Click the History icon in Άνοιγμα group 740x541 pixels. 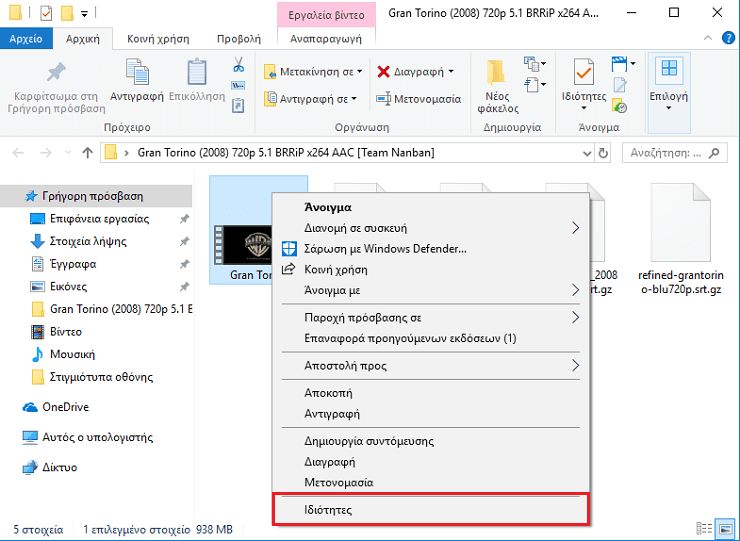(620, 105)
